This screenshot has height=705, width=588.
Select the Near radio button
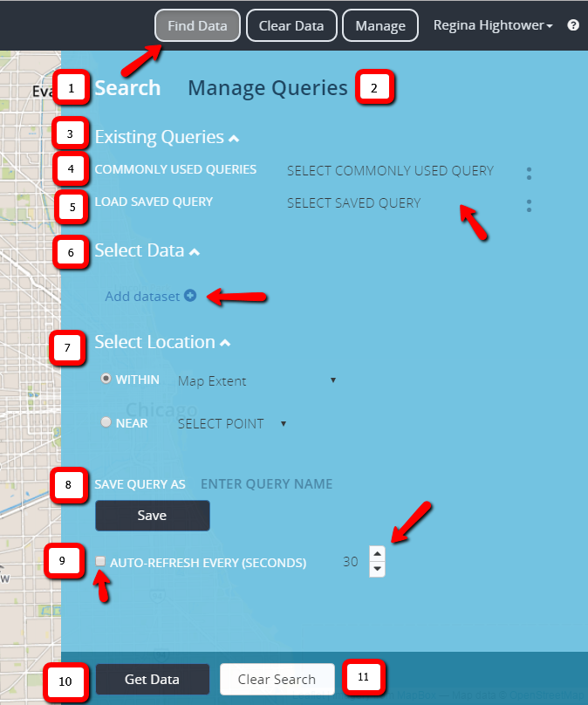click(x=106, y=422)
